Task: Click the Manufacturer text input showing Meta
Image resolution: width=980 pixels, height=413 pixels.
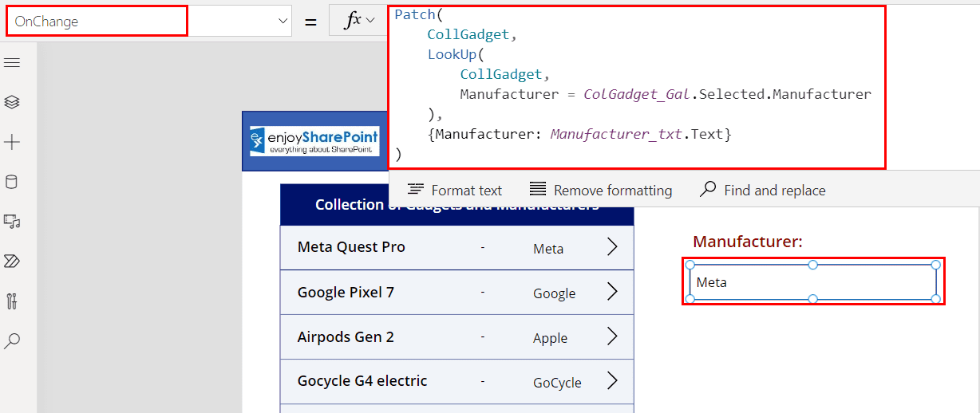Action: coord(813,282)
